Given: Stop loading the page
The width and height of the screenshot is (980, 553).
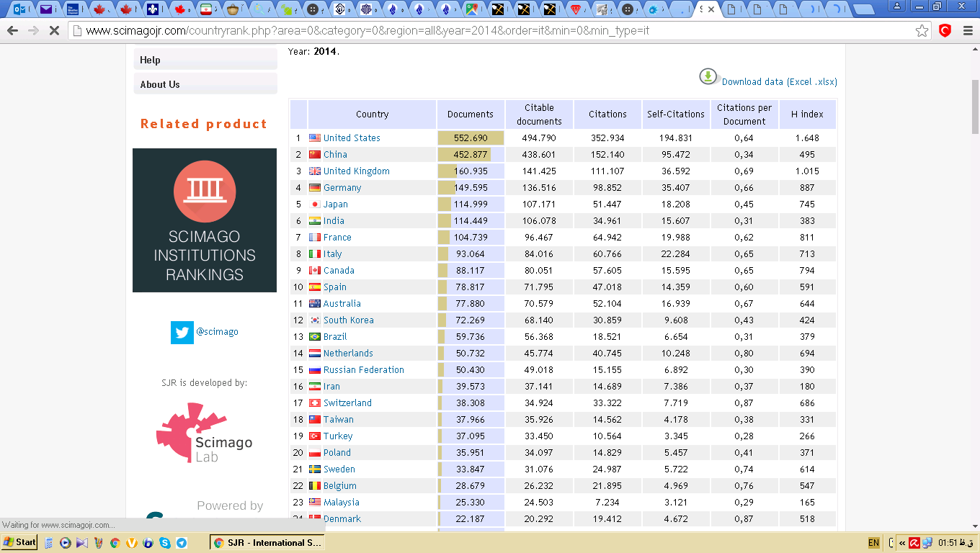Looking at the screenshot, I should [x=54, y=31].
